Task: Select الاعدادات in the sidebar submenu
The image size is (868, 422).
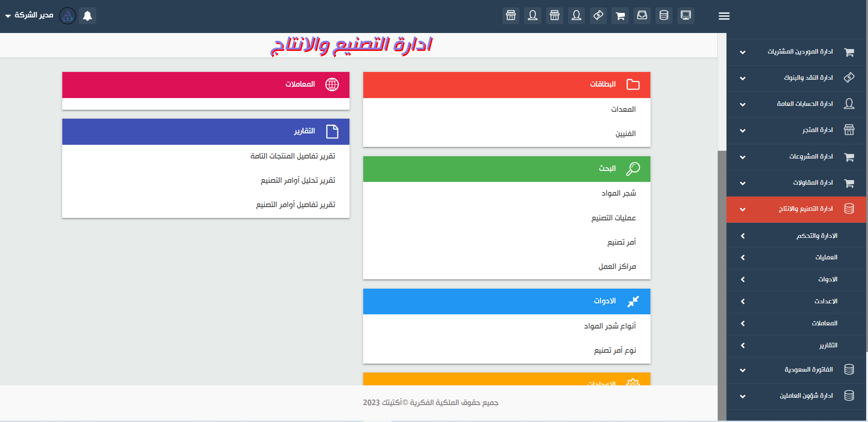Action: 826,301
